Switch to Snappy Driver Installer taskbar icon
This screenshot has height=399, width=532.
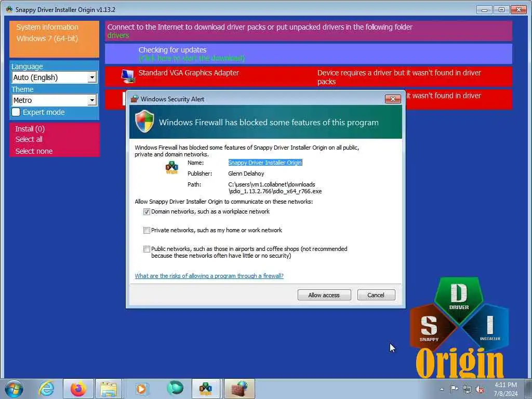point(206,389)
